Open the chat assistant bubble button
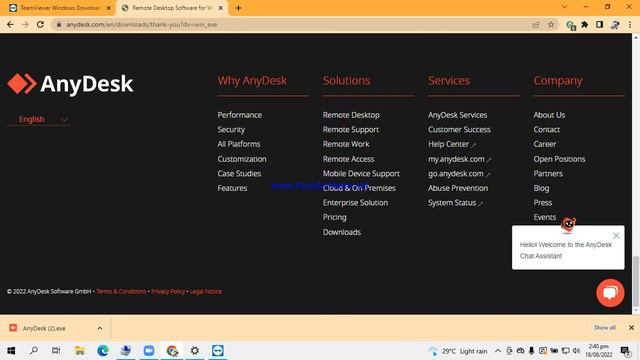Image resolution: width=640 pixels, height=360 pixels. tap(610, 293)
